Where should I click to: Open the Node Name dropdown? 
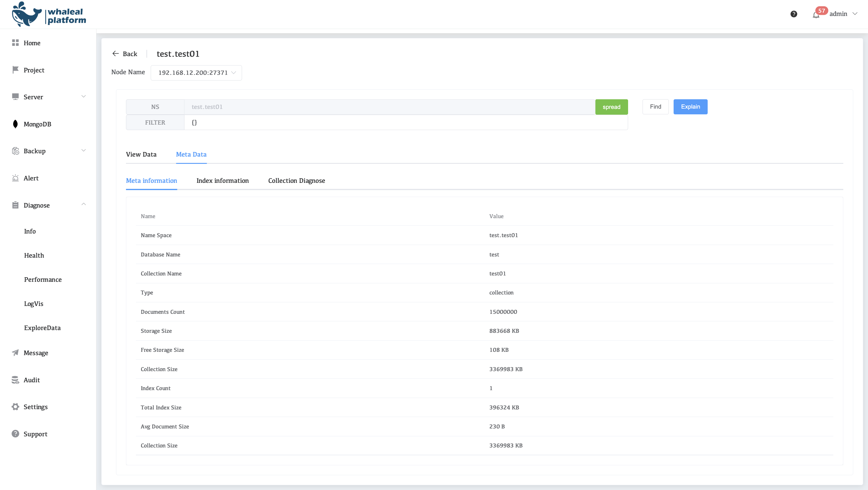tap(196, 73)
